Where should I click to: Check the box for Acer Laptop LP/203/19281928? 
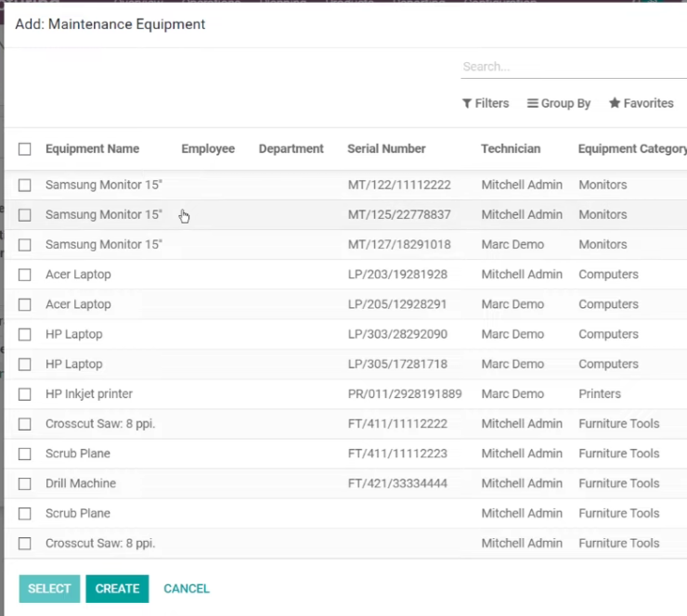[x=24, y=275]
